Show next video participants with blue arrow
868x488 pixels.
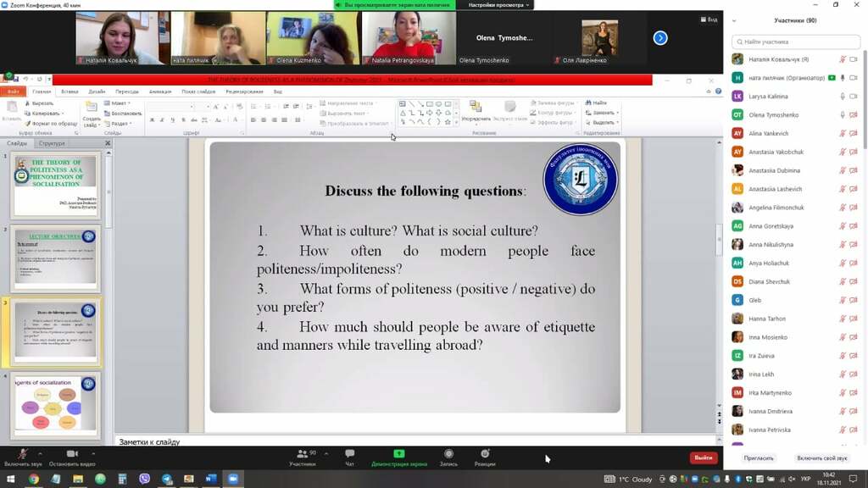coord(659,37)
